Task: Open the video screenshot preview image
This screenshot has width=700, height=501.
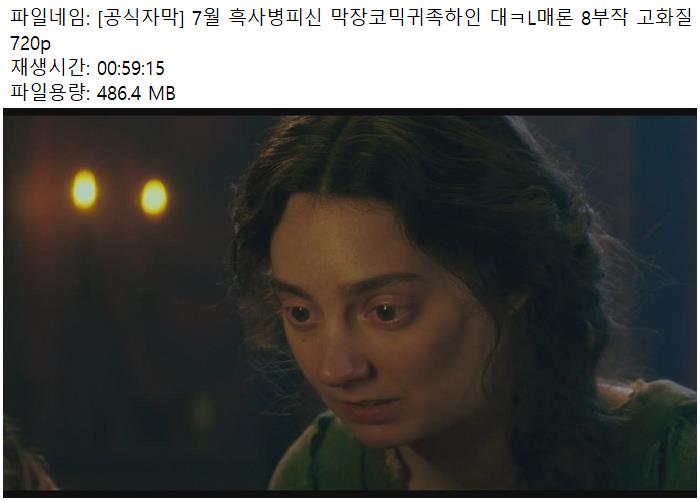Action: [x=350, y=303]
